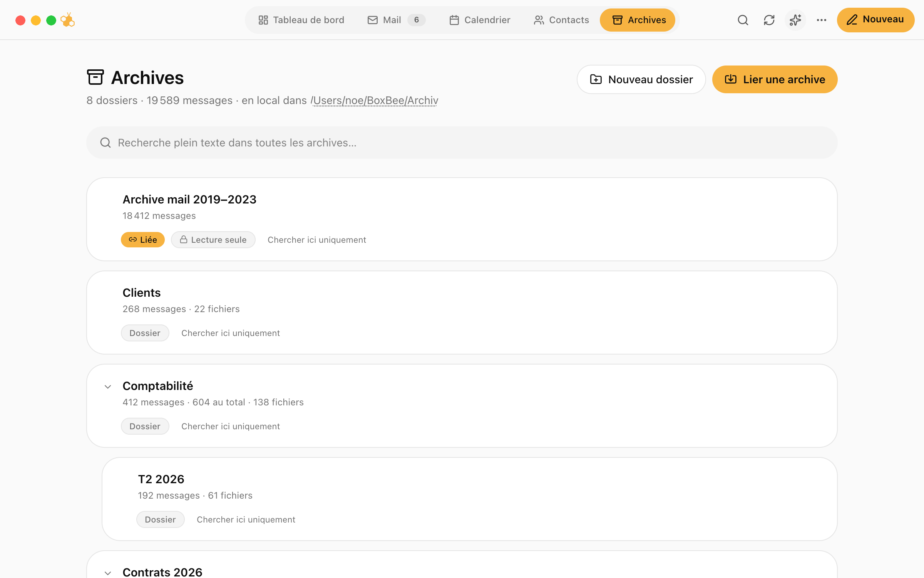The height and width of the screenshot is (578, 924).
Task: Open the three-dots more options menu
Action: click(822, 20)
